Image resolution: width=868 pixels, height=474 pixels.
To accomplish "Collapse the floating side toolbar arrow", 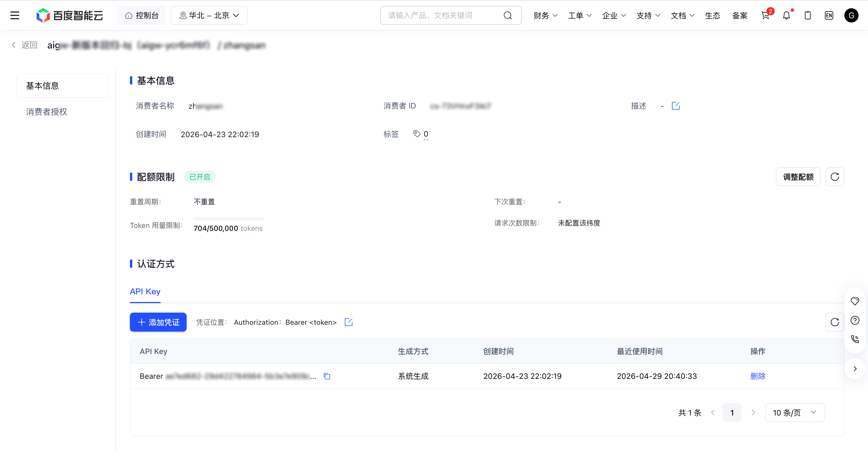I will point(855,369).
